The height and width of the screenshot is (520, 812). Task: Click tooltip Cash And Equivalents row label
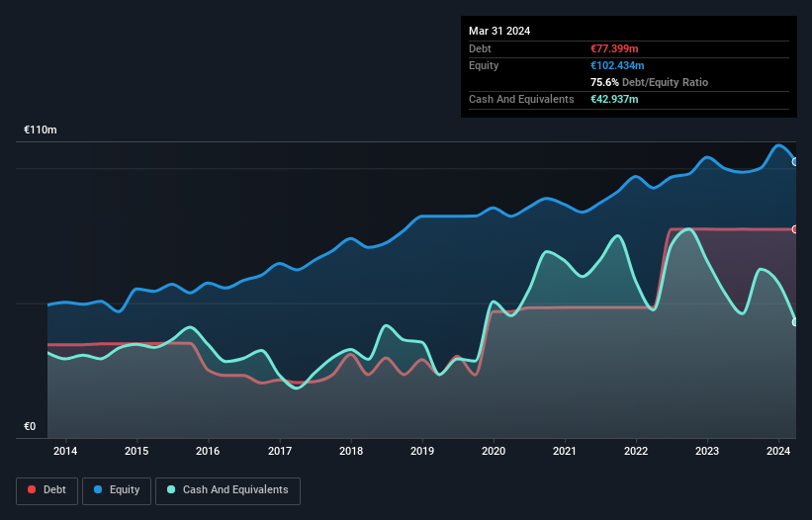click(x=521, y=99)
